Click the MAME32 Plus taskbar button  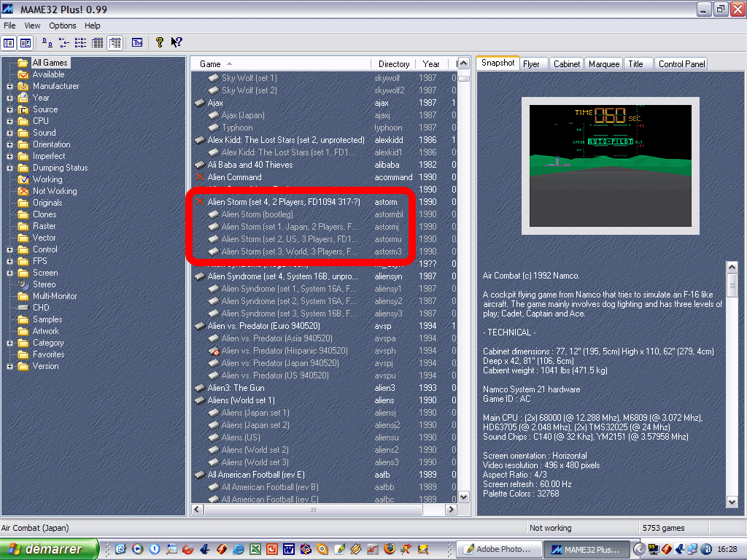click(587, 550)
